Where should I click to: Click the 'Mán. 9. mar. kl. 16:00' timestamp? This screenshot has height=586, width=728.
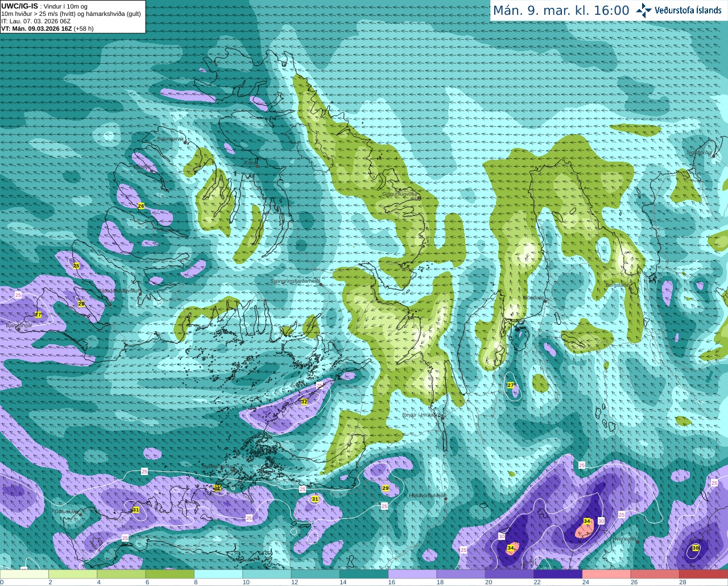coord(561,11)
